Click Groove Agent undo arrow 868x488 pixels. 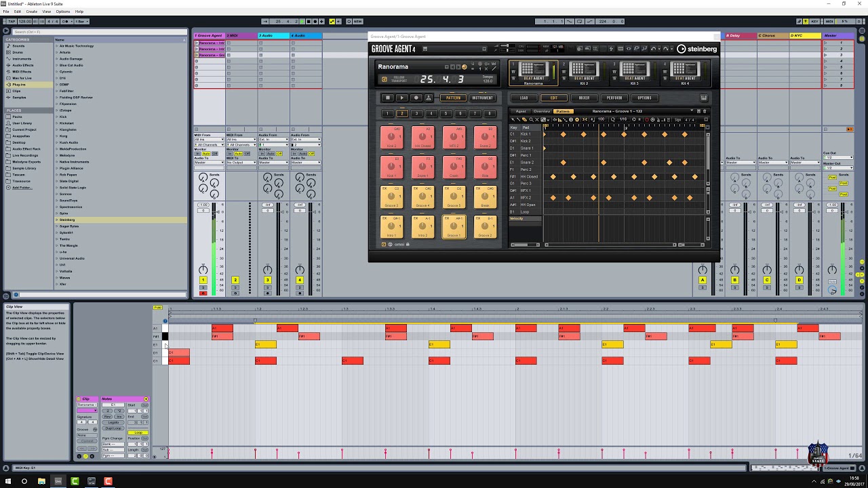(x=654, y=48)
